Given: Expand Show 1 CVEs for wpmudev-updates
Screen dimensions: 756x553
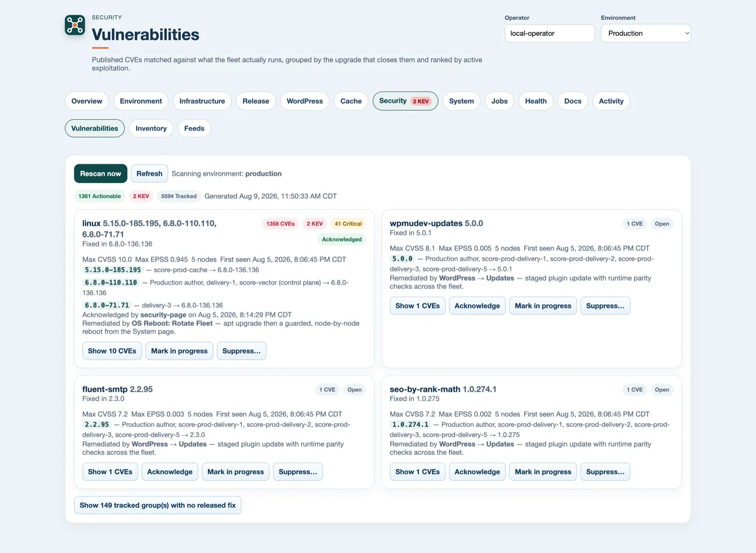Looking at the screenshot, I should (417, 306).
